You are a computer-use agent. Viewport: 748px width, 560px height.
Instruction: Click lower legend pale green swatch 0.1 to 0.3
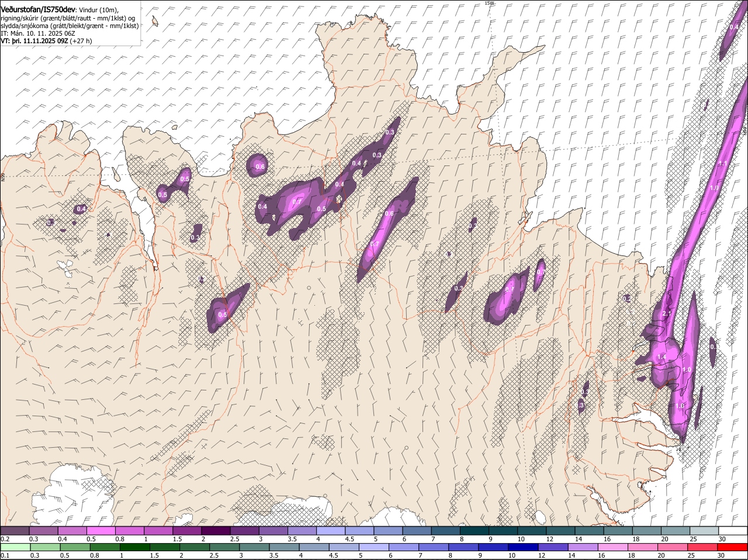(x=15, y=547)
